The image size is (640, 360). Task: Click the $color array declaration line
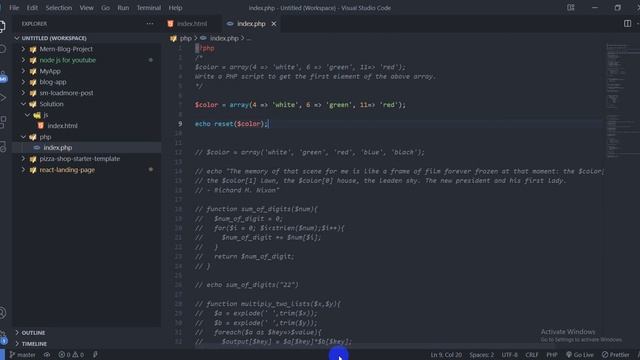[300, 105]
